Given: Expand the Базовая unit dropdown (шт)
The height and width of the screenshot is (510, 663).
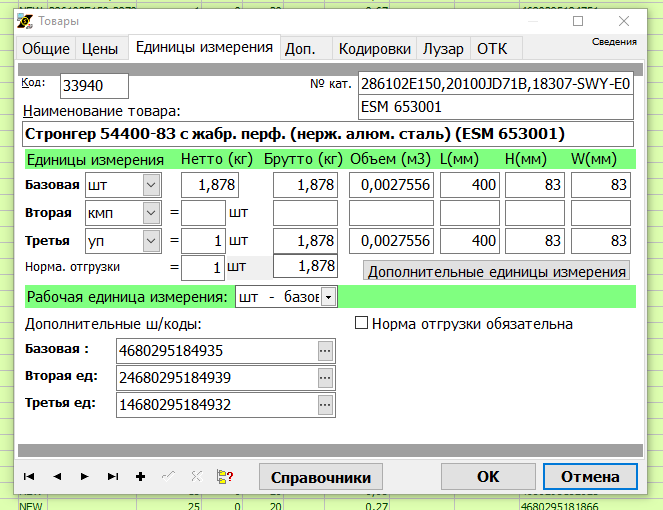Looking at the screenshot, I should point(151,185).
